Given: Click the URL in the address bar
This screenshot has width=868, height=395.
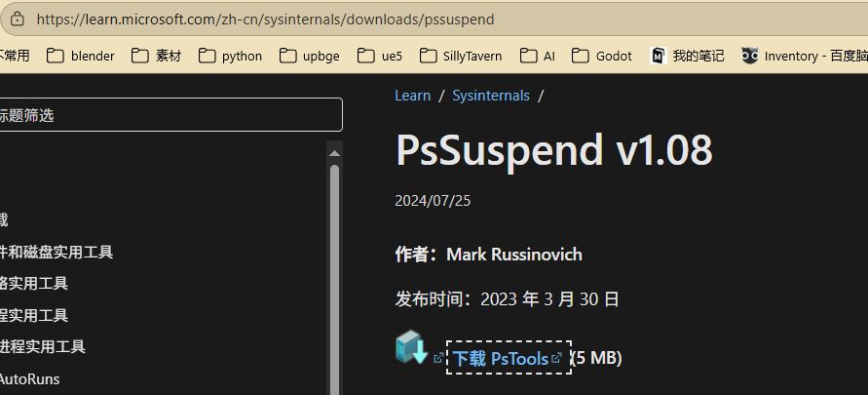Looking at the screenshot, I should pyautogui.click(x=265, y=19).
